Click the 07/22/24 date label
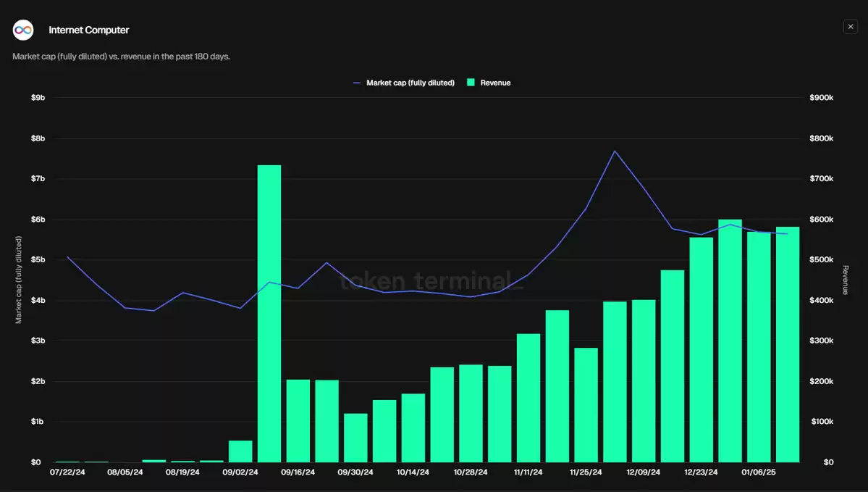 point(67,472)
